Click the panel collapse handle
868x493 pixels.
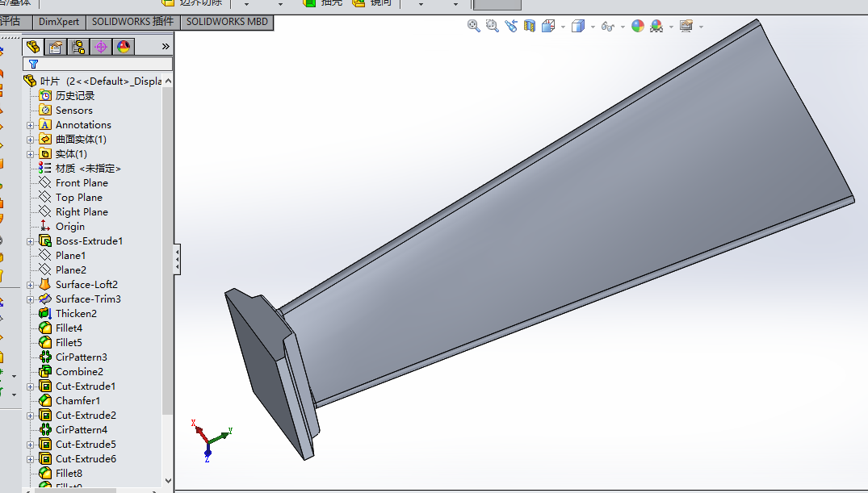pyautogui.click(x=177, y=259)
